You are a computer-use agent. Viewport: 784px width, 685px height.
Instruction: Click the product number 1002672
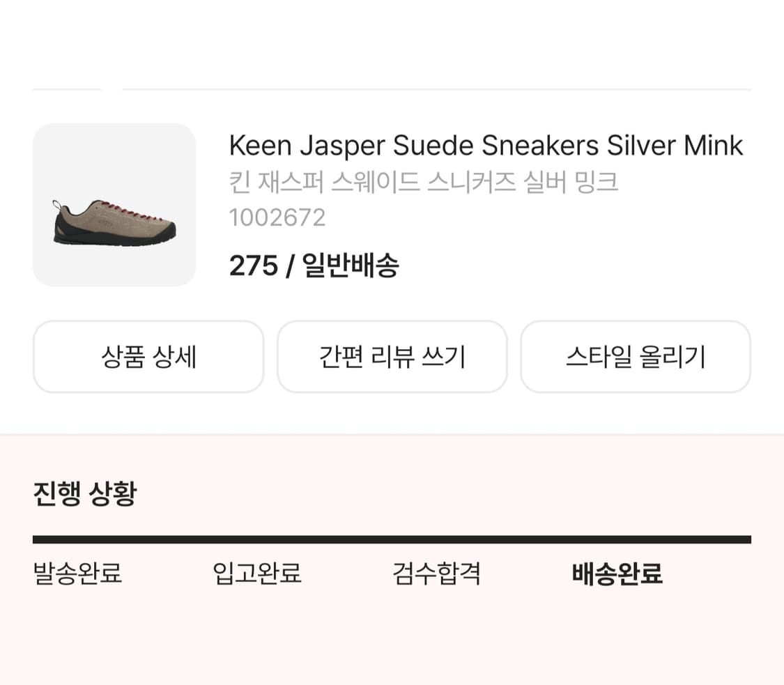277,217
